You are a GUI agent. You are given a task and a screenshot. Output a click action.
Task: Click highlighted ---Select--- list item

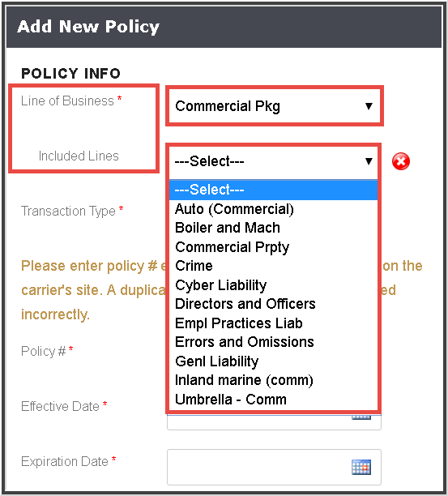pos(273,190)
